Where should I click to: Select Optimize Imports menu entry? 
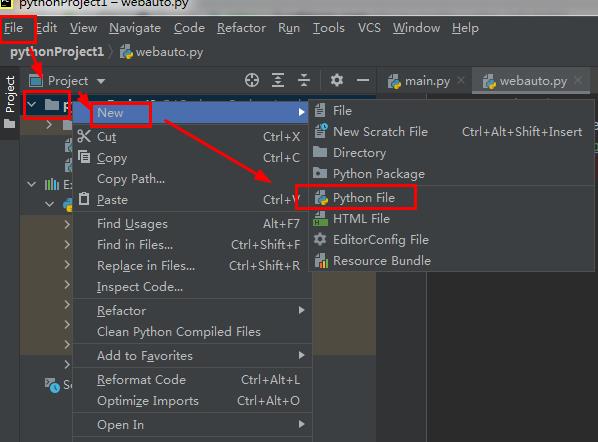(191, 401)
